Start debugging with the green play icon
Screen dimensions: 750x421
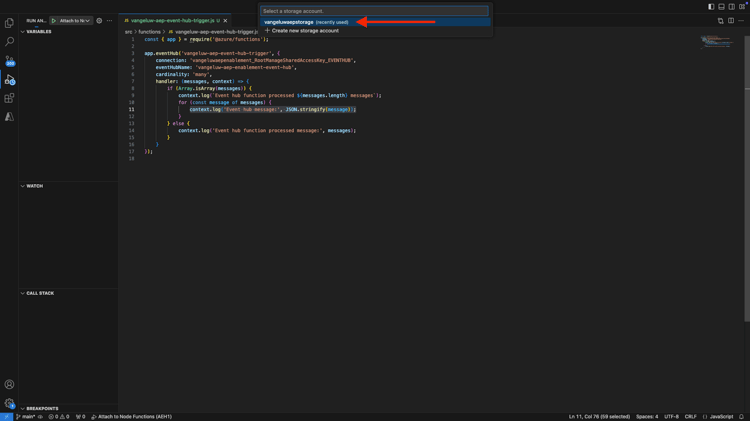tap(54, 21)
